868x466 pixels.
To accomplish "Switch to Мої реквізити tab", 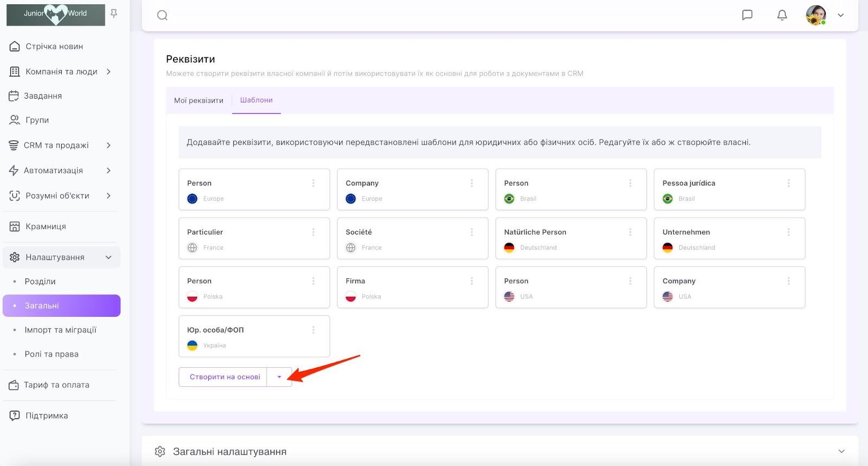I will pos(199,100).
